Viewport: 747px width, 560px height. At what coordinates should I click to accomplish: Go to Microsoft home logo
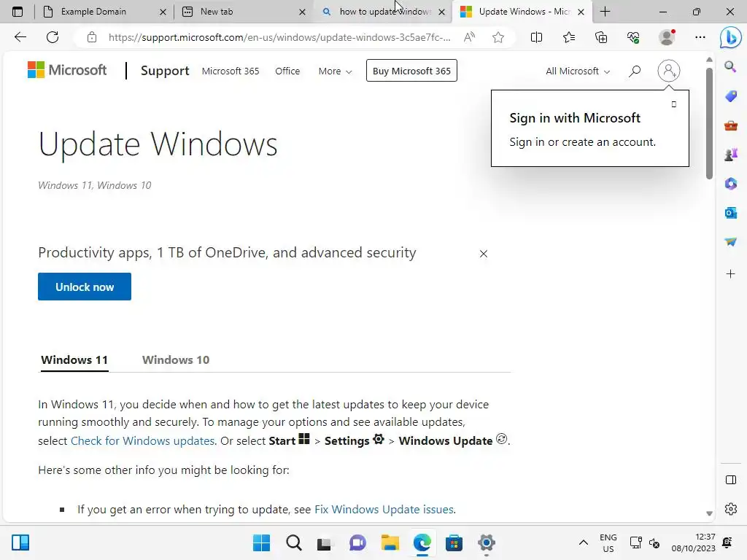(67, 70)
